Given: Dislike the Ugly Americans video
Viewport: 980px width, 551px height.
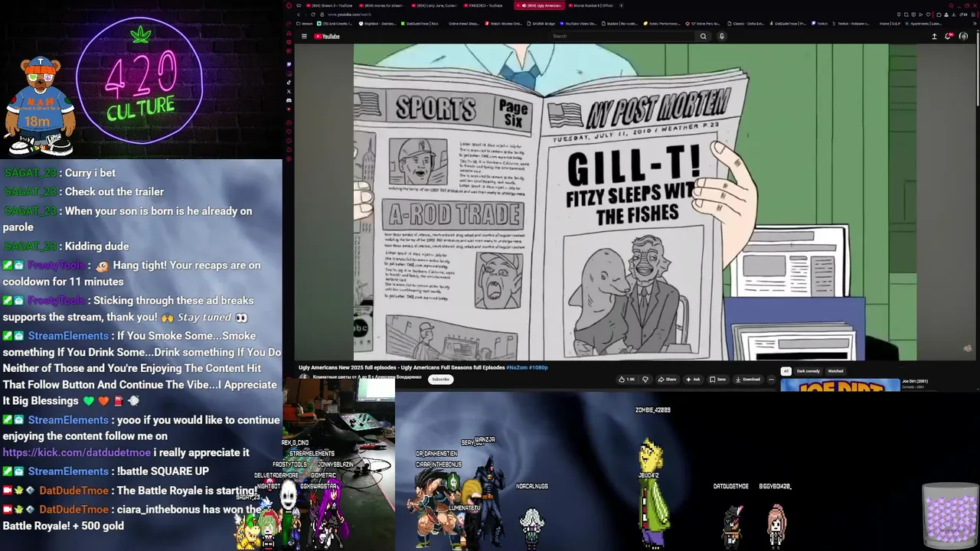Looking at the screenshot, I should [645, 380].
